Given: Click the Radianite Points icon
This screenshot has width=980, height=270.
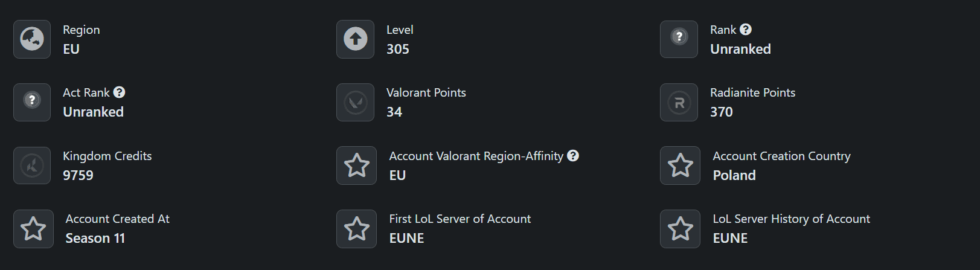Looking at the screenshot, I should click(679, 102).
